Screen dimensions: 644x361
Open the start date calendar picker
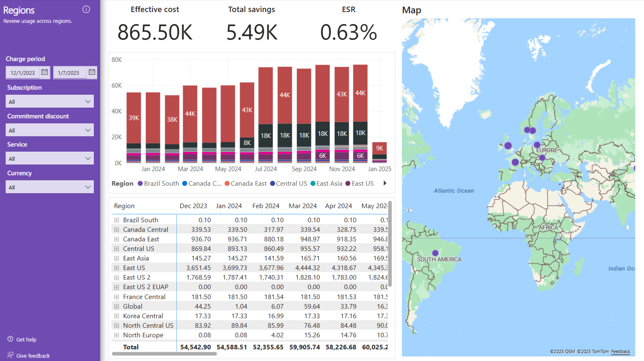pos(45,72)
